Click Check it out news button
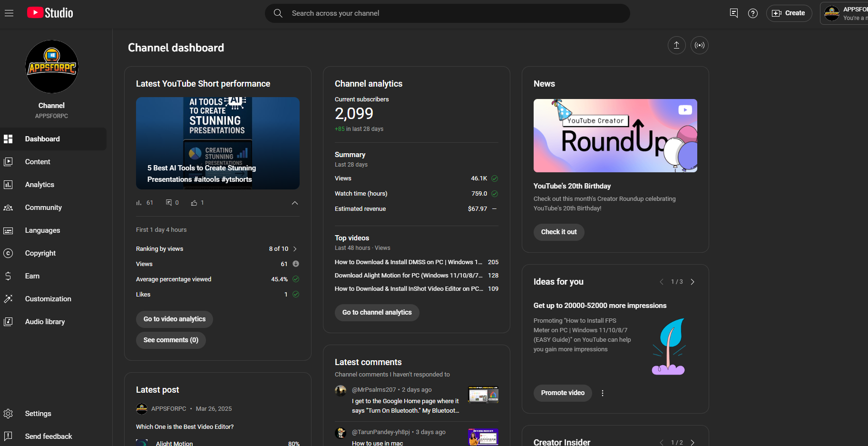Screen dimensions: 868x446 [x=559, y=232]
